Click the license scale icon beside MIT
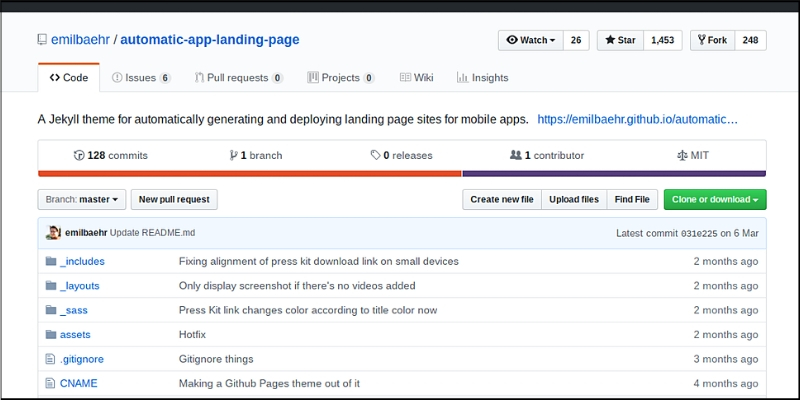Screen dimensions: 800x400 [x=682, y=155]
